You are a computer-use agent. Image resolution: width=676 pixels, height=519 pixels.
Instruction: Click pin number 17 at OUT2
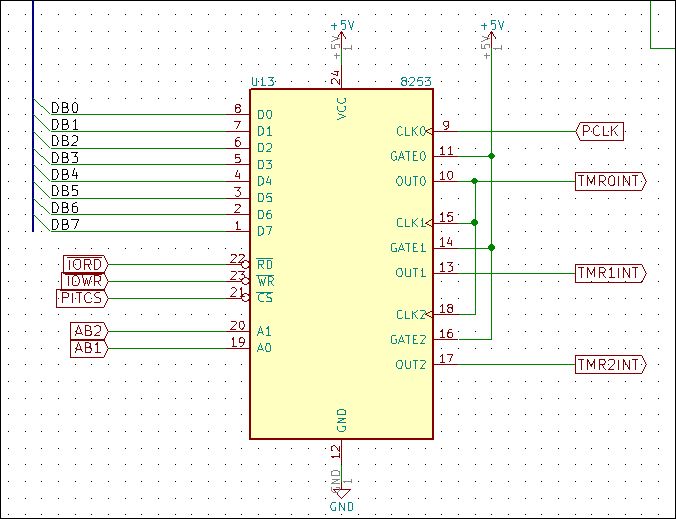pyautogui.click(x=446, y=359)
